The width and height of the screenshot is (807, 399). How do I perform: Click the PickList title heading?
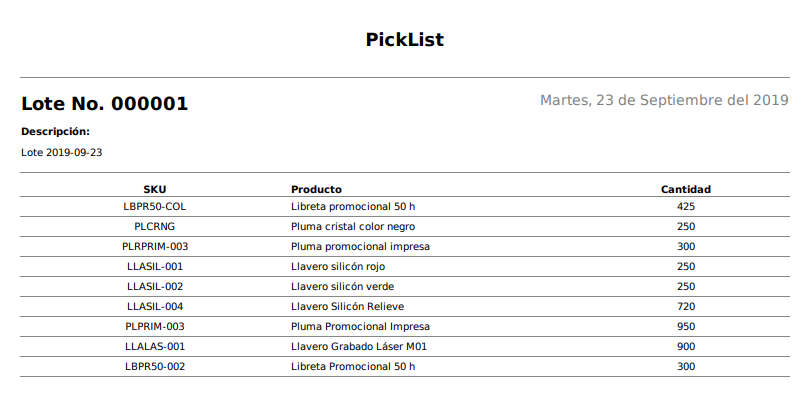pyautogui.click(x=405, y=40)
